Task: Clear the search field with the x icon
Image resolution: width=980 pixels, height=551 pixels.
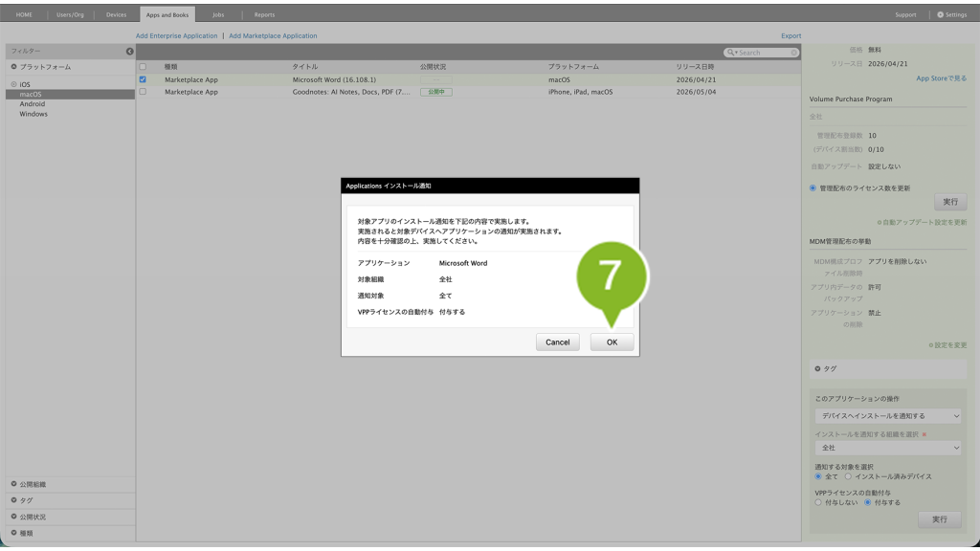Action: point(794,53)
